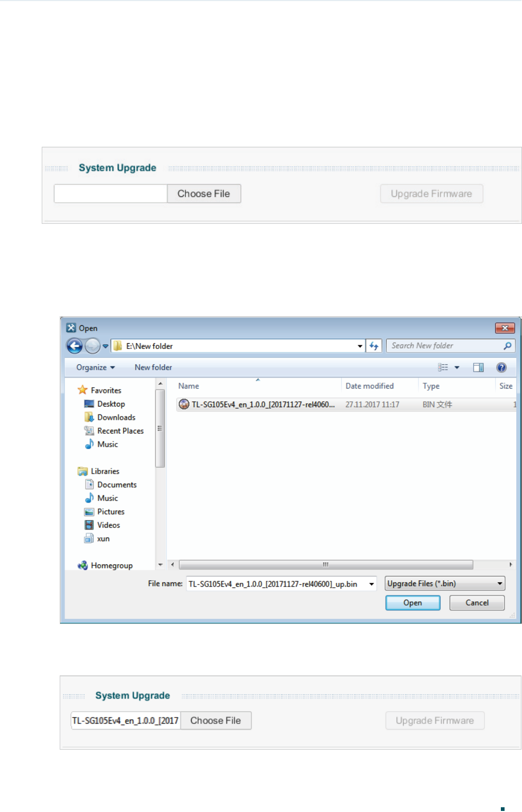Select Music under Libraries

point(108,498)
